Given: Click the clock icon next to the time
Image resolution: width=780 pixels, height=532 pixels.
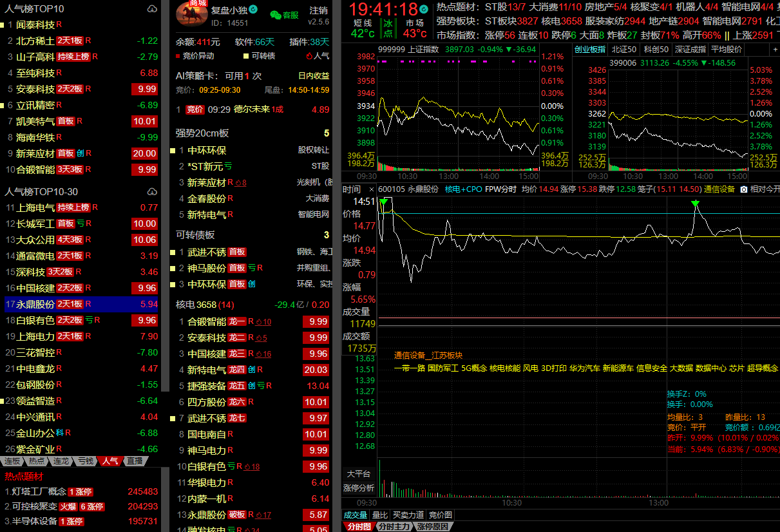Looking at the screenshot, I should coord(423,9).
